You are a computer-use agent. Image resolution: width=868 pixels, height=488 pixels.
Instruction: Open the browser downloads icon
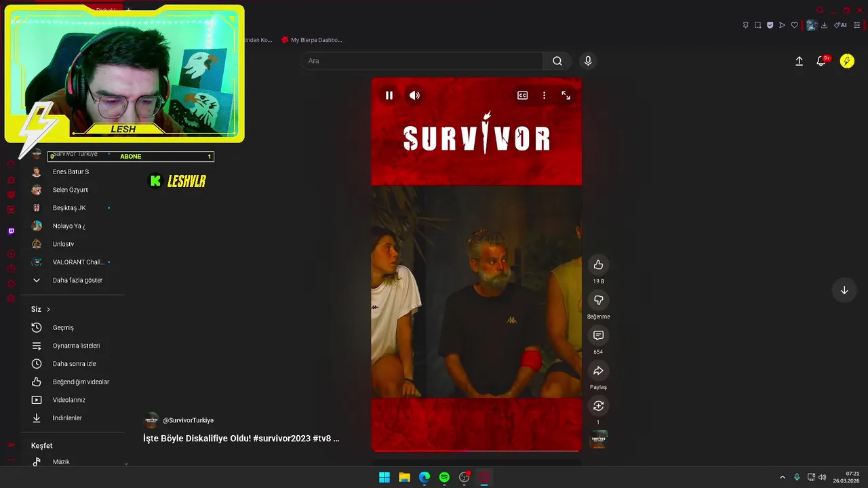(x=824, y=25)
